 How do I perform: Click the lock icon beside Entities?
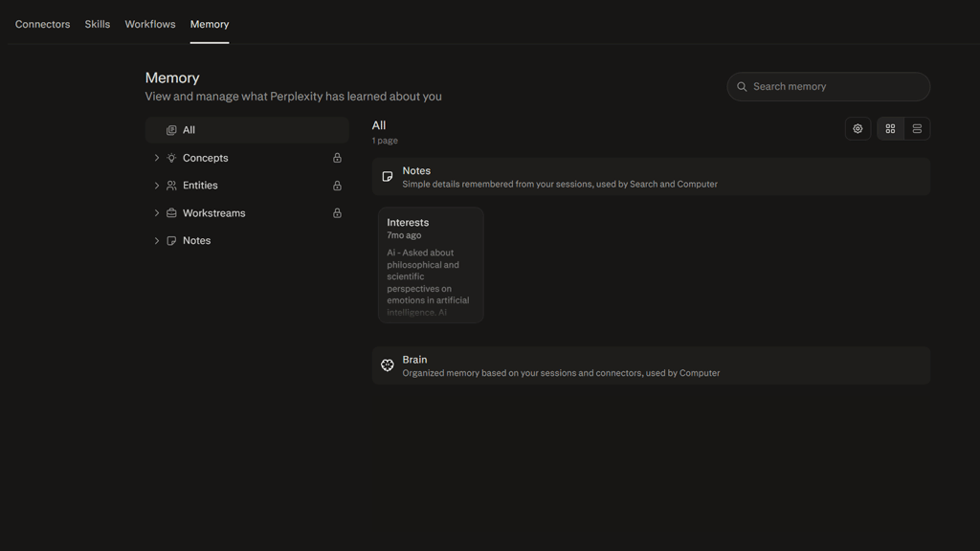click(337, 186)
